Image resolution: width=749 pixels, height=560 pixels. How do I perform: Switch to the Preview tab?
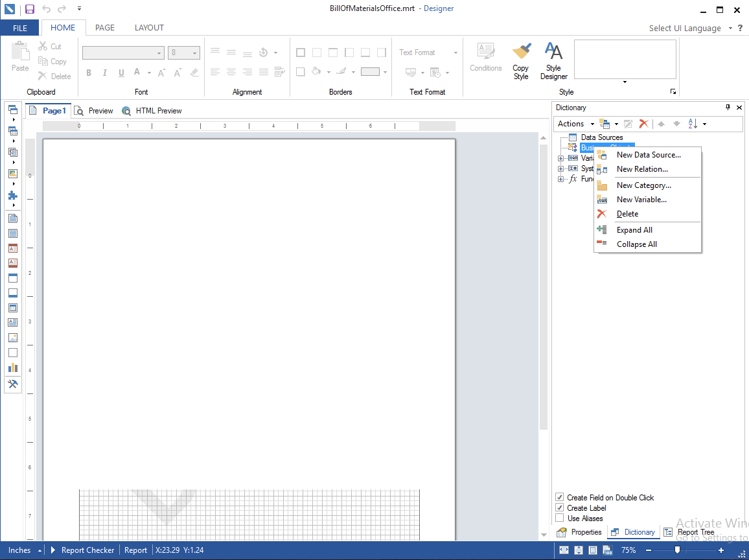pyautogui.click(x=93, y=111)
